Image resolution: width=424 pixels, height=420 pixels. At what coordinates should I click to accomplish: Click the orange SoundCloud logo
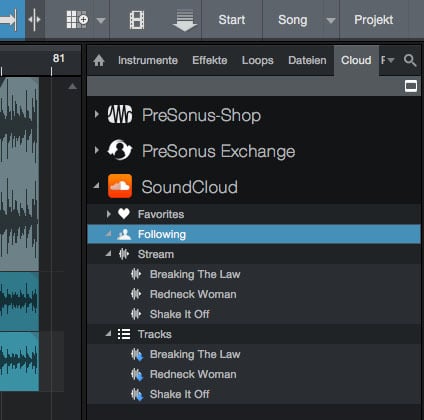[120, 186]
